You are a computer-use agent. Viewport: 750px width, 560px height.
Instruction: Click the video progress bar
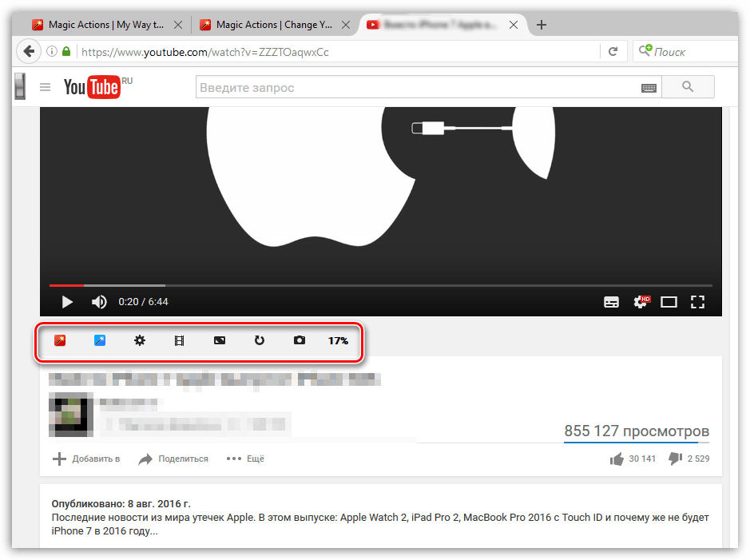click(x=381, y=285)
